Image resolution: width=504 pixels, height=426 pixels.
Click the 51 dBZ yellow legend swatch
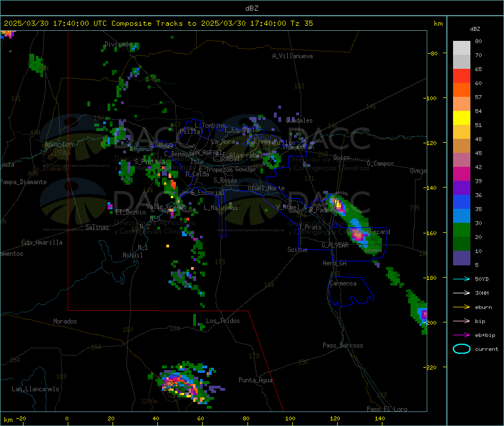[461, 118]
